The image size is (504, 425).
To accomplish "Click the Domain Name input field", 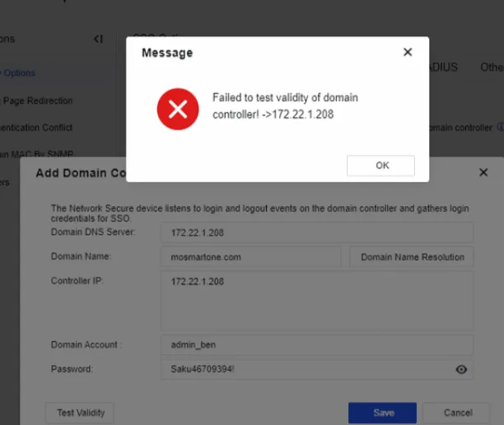I will pos(250,257).
